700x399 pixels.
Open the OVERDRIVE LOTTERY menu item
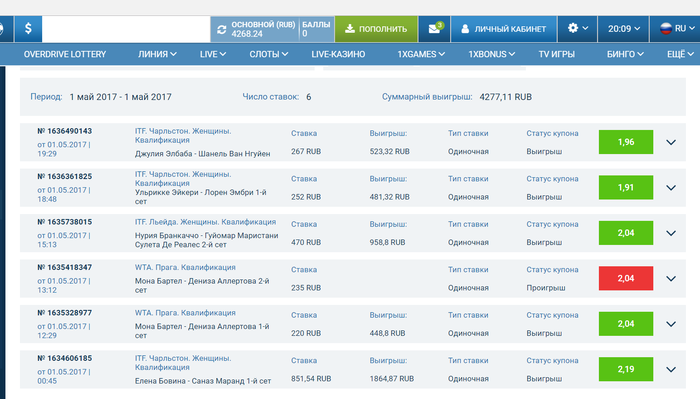(x=65, y=54)
